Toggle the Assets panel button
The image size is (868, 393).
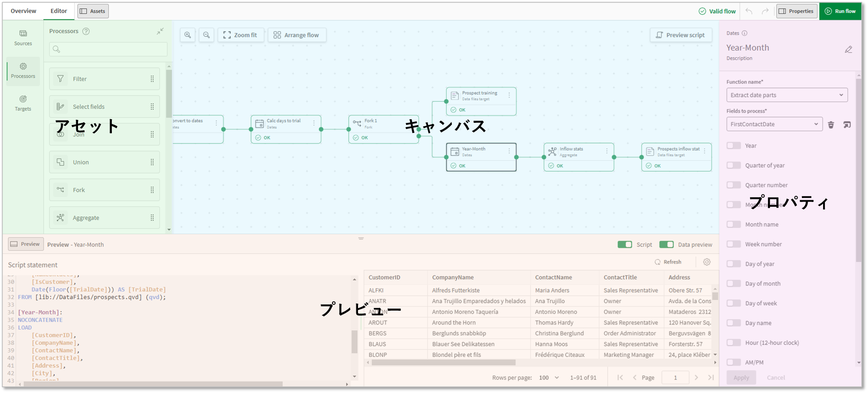(93, 11)
